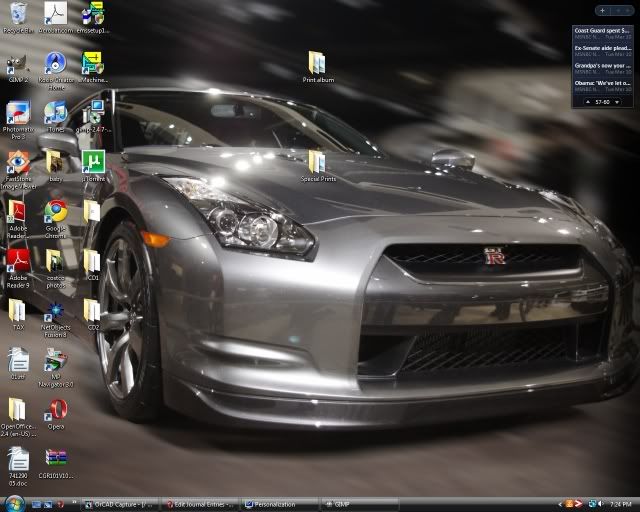640x512 pixels.
Task: Select the costco photos folder
Action: click(x=56, y=269)
